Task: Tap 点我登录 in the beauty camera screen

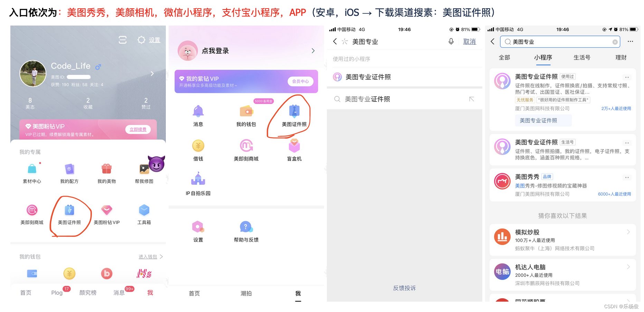Action: click(x=215, y=51)
